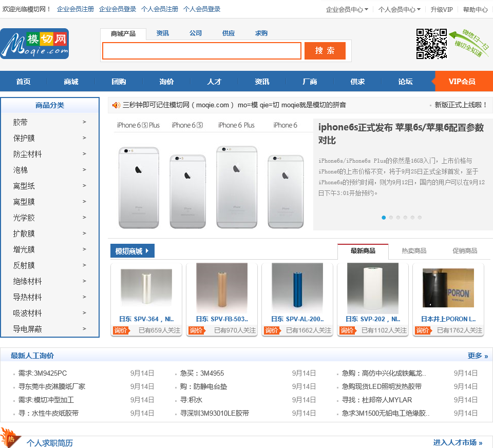This screenshot has height=448, width=493.
Task: Select the sixth carousel dot
Action: [x=420, y=218]
